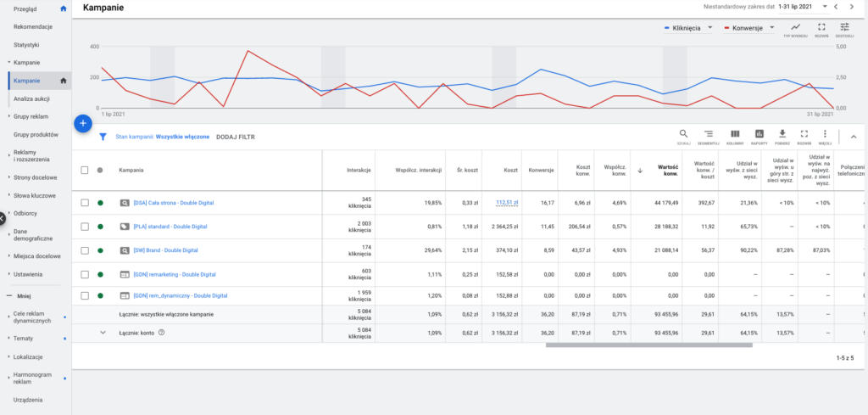
Task: Click the Segmentuj icon
Action: (709, 136)
